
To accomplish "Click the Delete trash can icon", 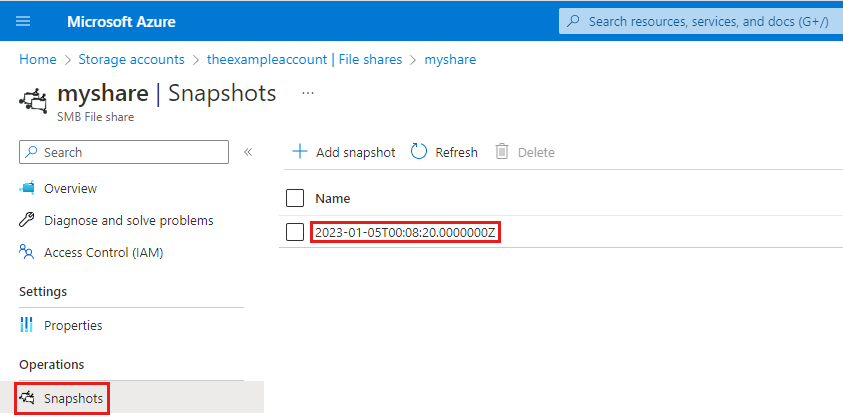I will point(502,152).
